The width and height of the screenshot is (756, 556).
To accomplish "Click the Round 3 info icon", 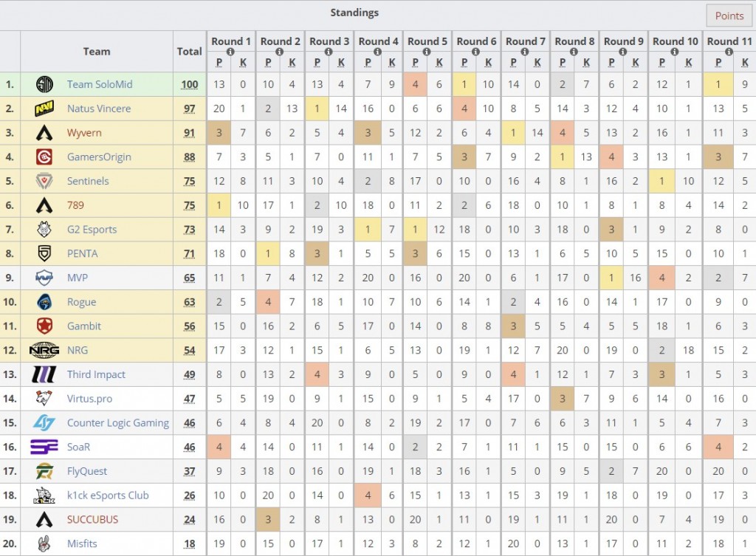I will point(329,52).
